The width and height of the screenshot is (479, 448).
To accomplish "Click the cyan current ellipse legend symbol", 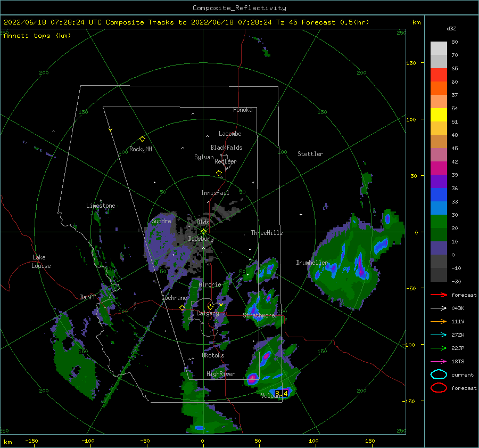I will (x=439, y=374).
